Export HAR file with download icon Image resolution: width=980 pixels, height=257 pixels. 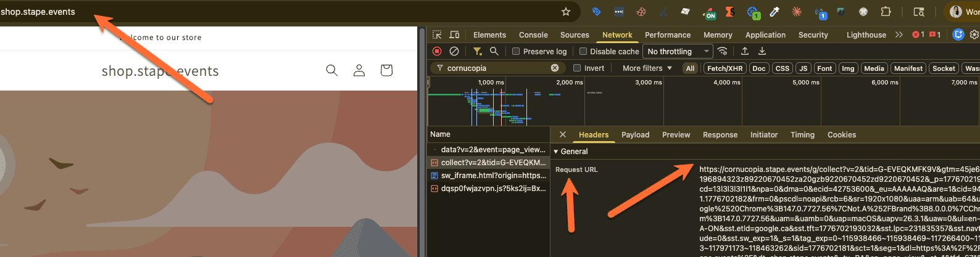click(x=762, y=51)
